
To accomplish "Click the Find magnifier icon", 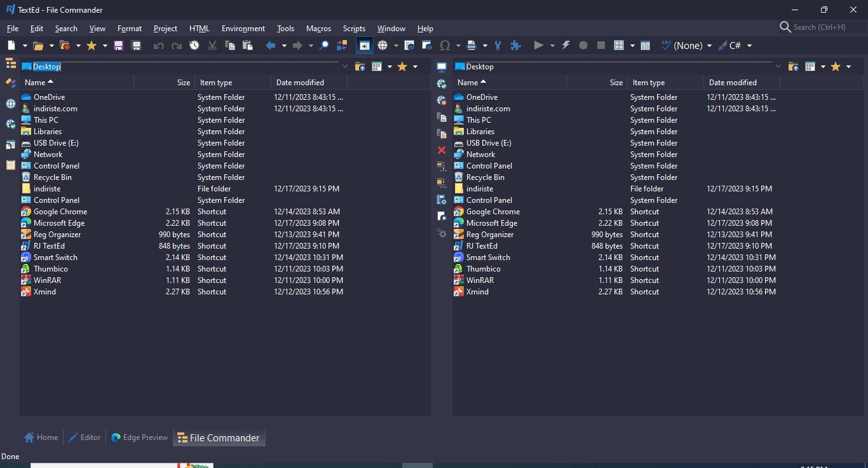I will coord(324,46).
